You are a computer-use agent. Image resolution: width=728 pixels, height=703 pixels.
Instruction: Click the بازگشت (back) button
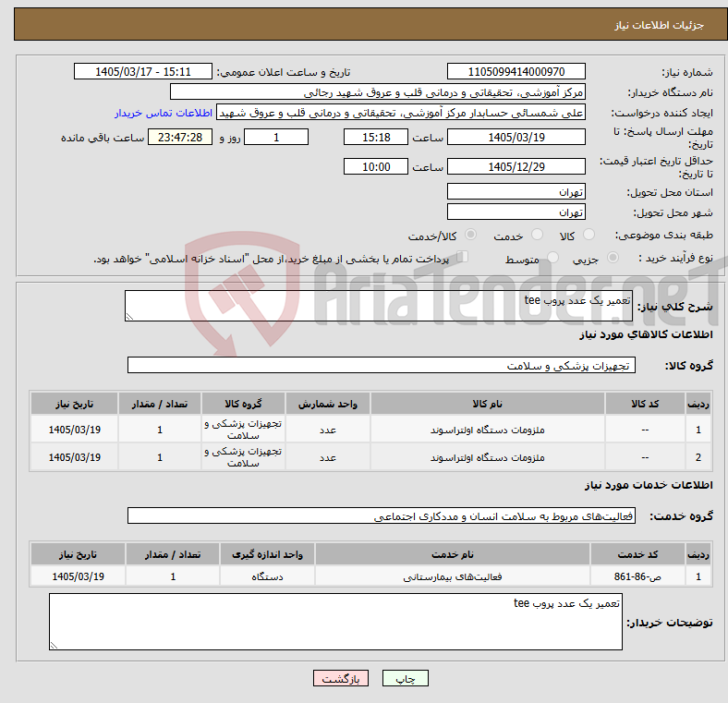341,678
